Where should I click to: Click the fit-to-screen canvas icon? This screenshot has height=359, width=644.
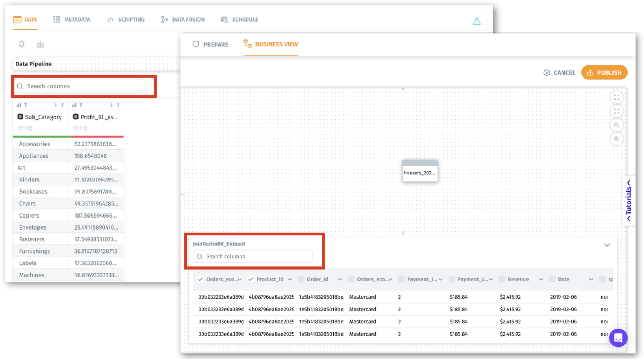617,111
